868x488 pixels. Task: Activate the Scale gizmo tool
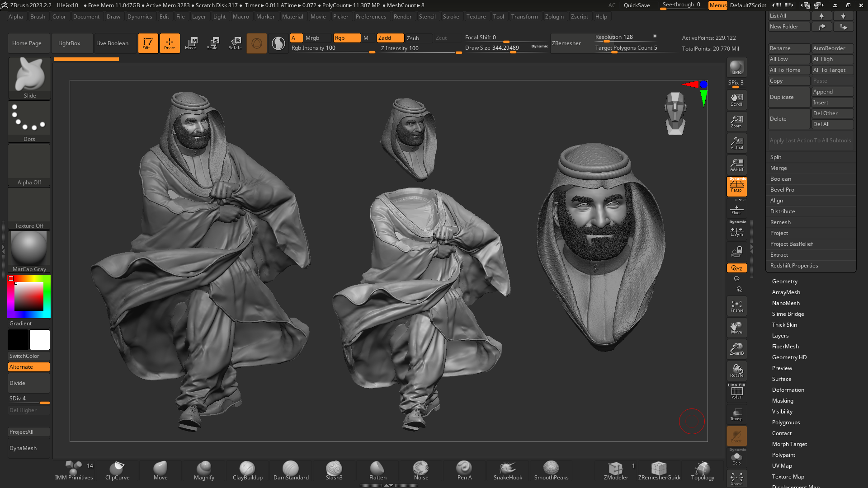pyautogui.click(x=212, y=43)
